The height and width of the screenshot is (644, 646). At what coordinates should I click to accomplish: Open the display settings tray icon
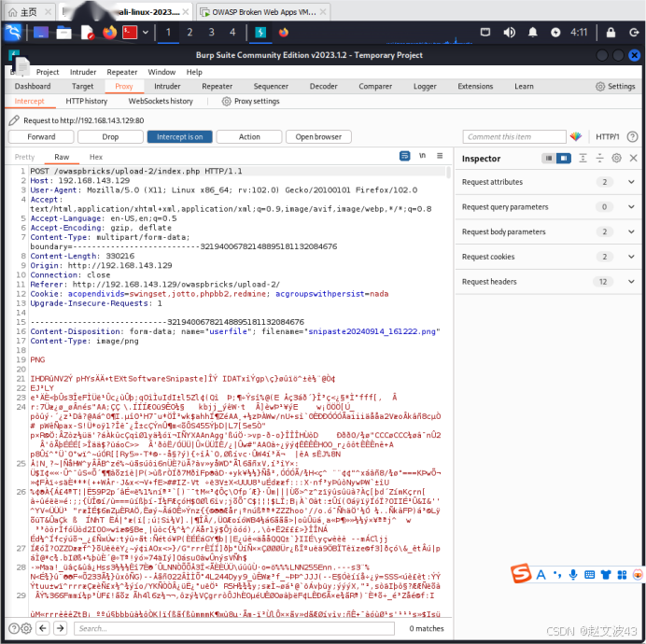(485, 32)
